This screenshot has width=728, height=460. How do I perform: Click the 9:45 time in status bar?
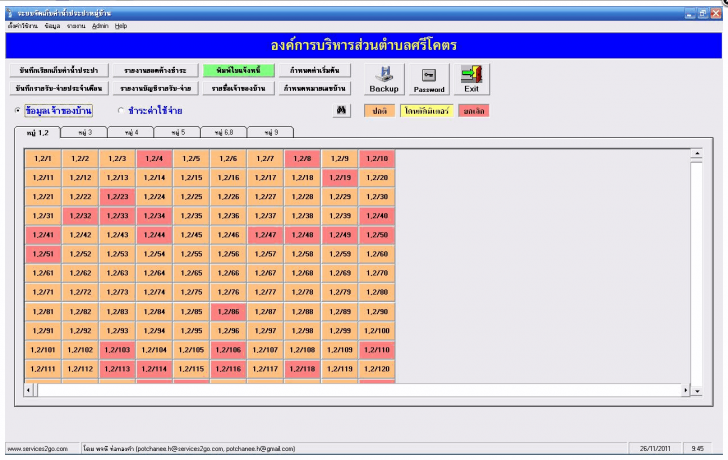[697, 449]
